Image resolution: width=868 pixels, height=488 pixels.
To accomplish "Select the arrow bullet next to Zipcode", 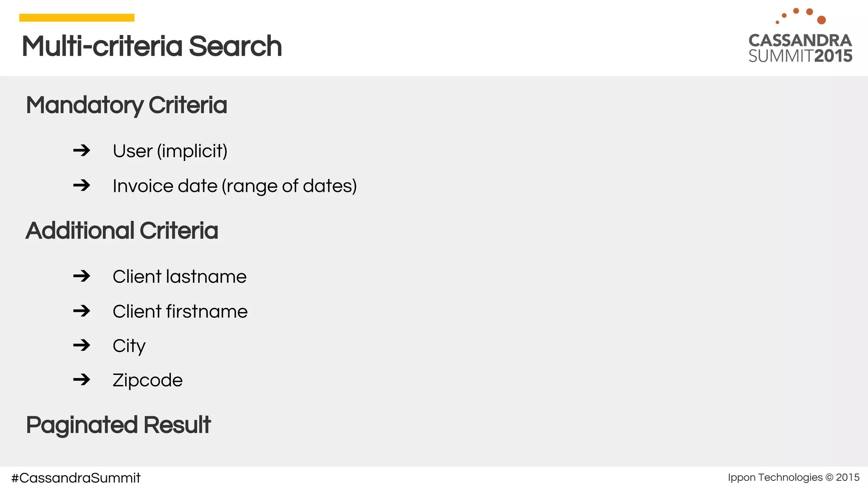I will coord(81,380).
